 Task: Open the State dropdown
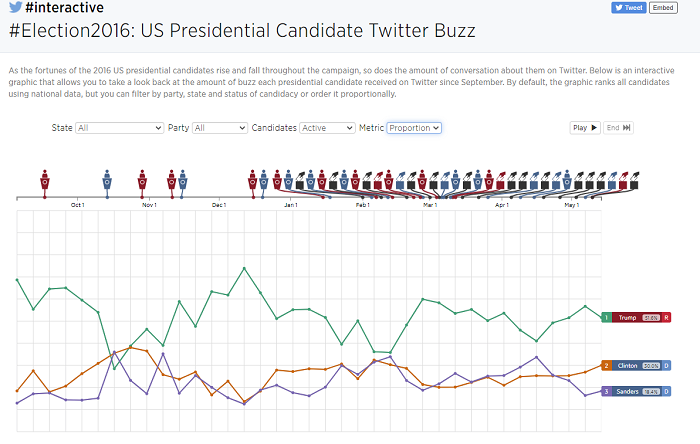tap(119, 128)
